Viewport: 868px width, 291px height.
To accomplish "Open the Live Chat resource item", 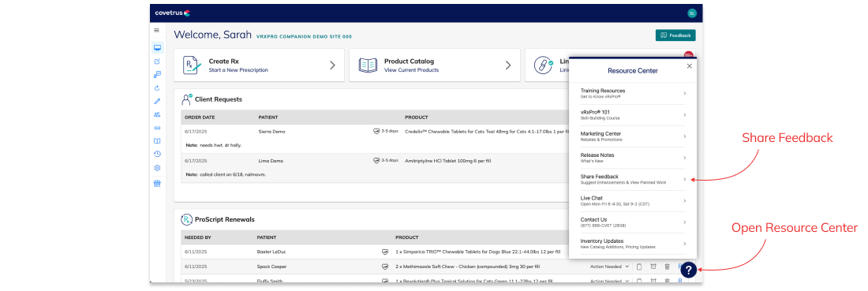I will 634,200.
